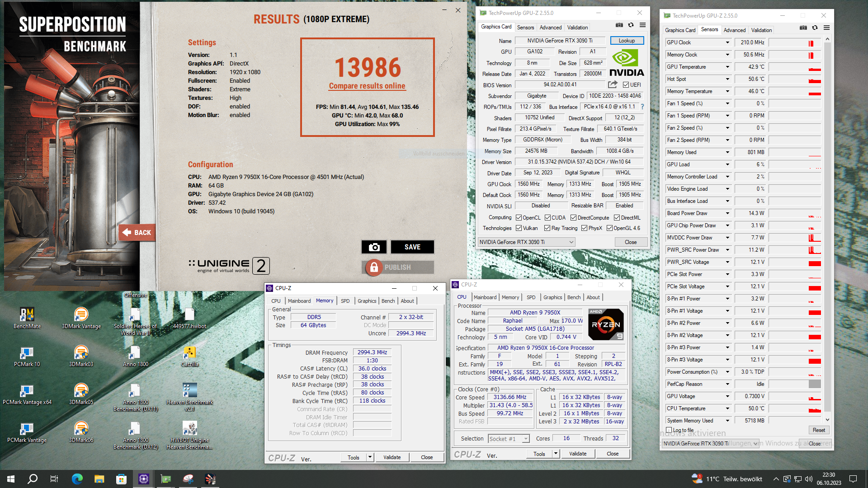Open the 3DMark06 desktop icon
Image resolution: width=868 pixels, height=488 pixels.
coord(81,432)
